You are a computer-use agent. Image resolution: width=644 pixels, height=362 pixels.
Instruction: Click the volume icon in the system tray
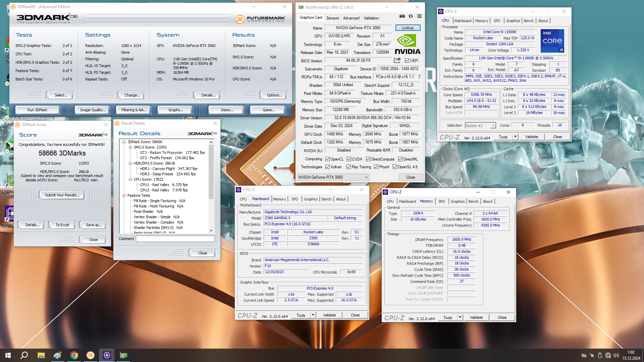click(616, 355)
